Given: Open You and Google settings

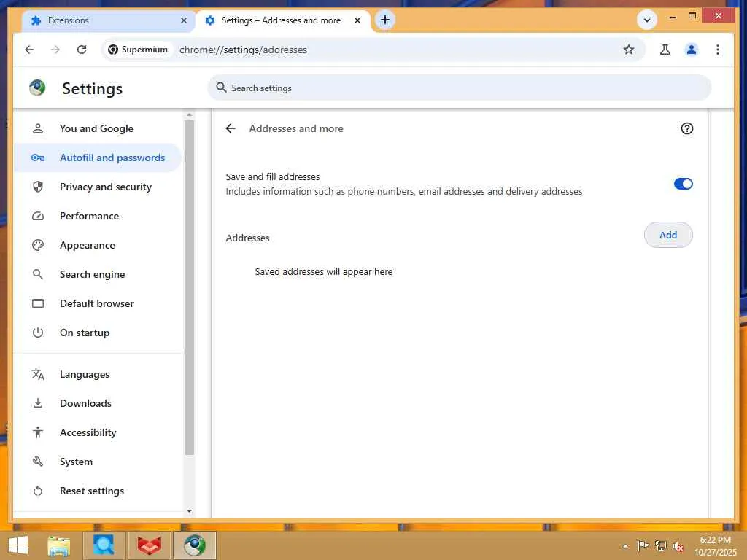Looking at the screenshot, I should (98, 128).
